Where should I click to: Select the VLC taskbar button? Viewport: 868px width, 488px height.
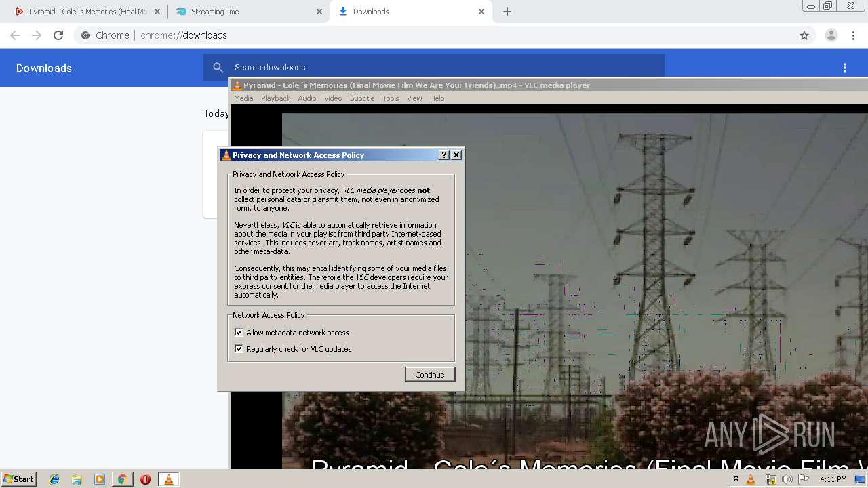168,479
